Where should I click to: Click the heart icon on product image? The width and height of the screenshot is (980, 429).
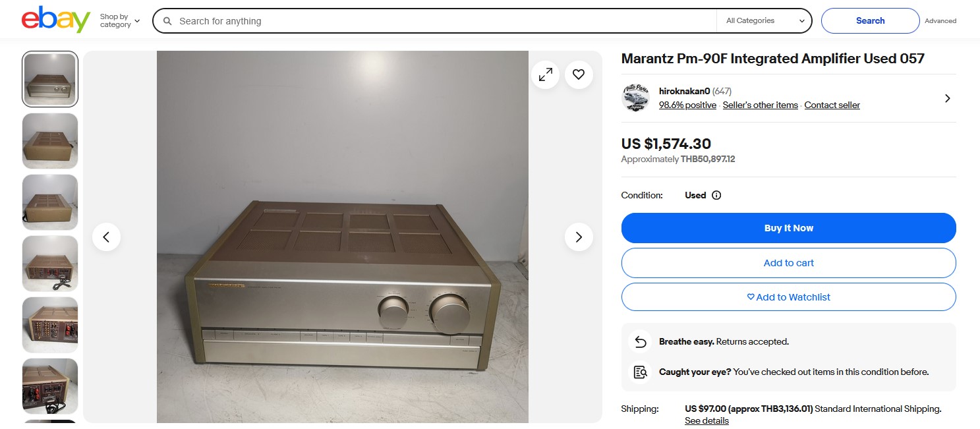[579, 75]
